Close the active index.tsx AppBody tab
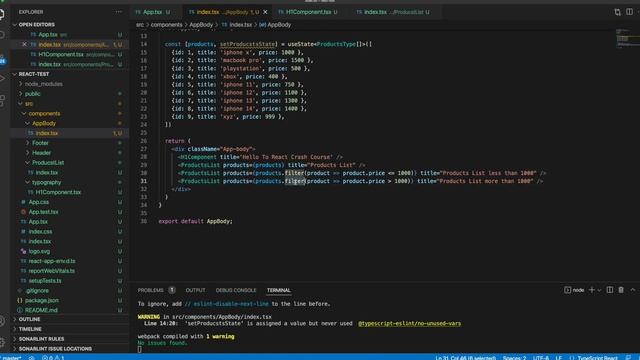The width and height of the screenshot is (640, 360). (x=265, y=12)
